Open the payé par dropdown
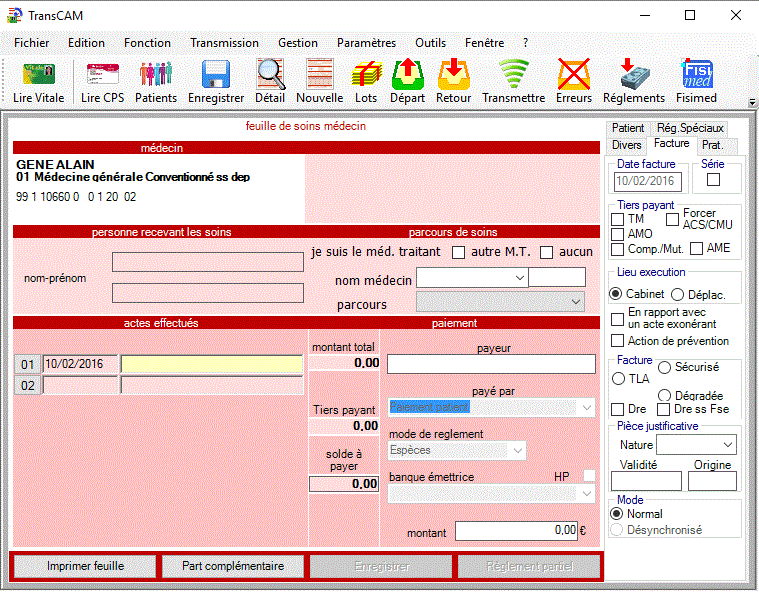 coord(587,408)
